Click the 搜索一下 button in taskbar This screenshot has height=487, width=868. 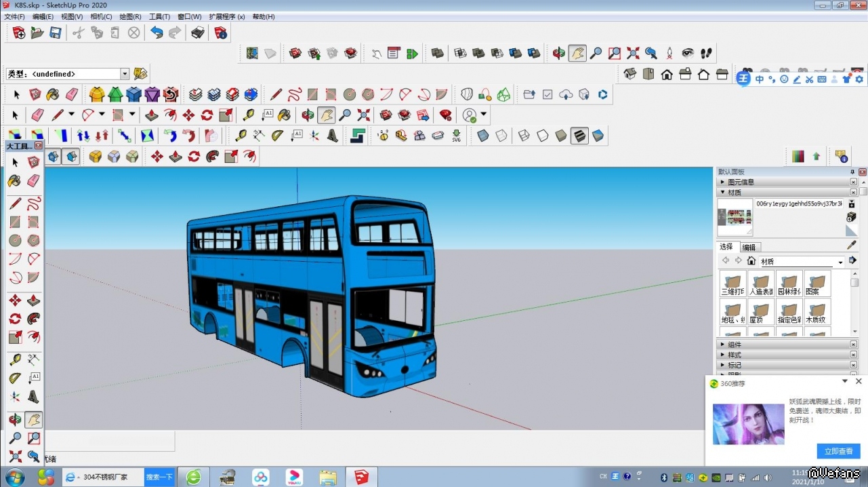pyautogui.click(x=160, y=478)
